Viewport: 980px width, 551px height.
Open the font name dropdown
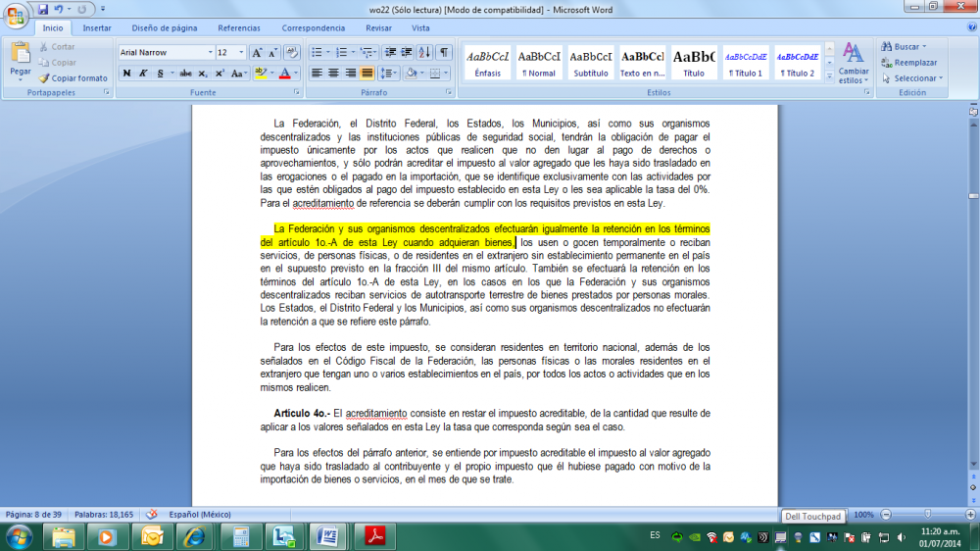(210, 53)
